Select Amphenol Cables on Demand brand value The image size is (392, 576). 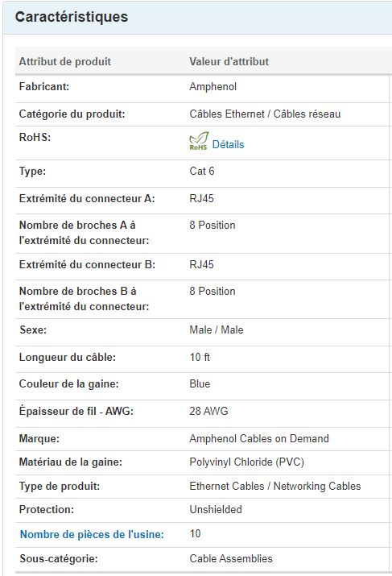pyautogui.click(x=259, y=438)
